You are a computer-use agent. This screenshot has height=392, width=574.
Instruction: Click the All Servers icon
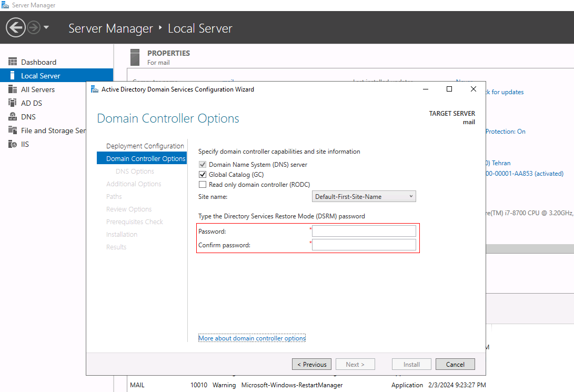(x=13, y=89)
